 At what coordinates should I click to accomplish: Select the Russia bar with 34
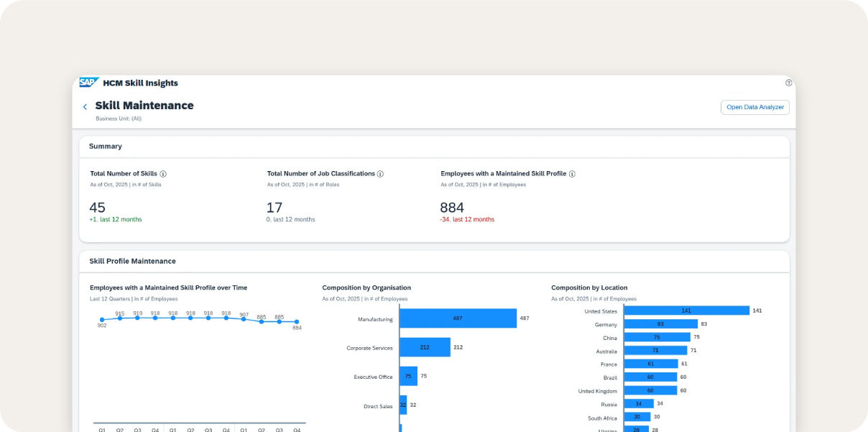point(639,404)
